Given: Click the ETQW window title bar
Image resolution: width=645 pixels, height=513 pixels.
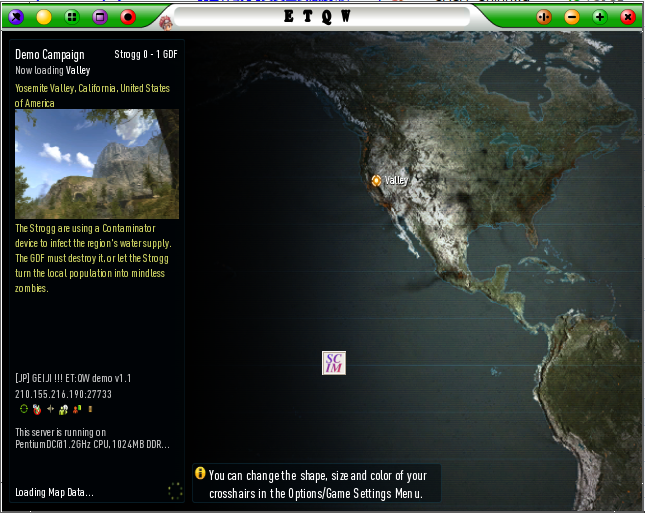Looking at the screenshot, I should (x=322, y=17).
